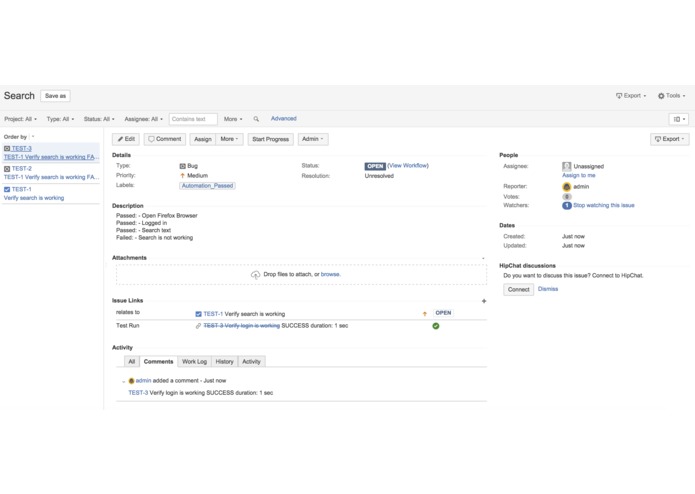Viewport: 695px width, 494px height.
Task: Select TEST-2 in the issue list
Action: pyautogui.click(x=51, y=173)
